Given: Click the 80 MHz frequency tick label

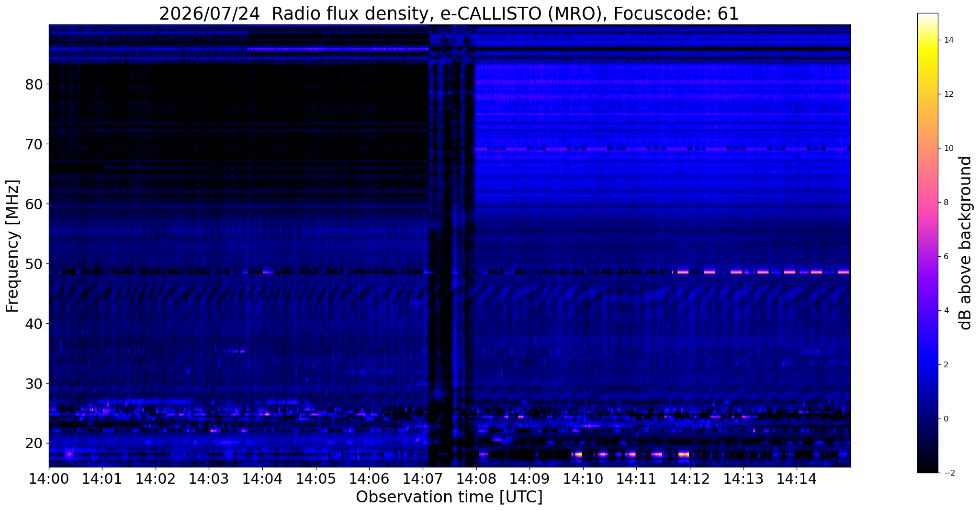Looking at the screenshot, I should point(34,84).
